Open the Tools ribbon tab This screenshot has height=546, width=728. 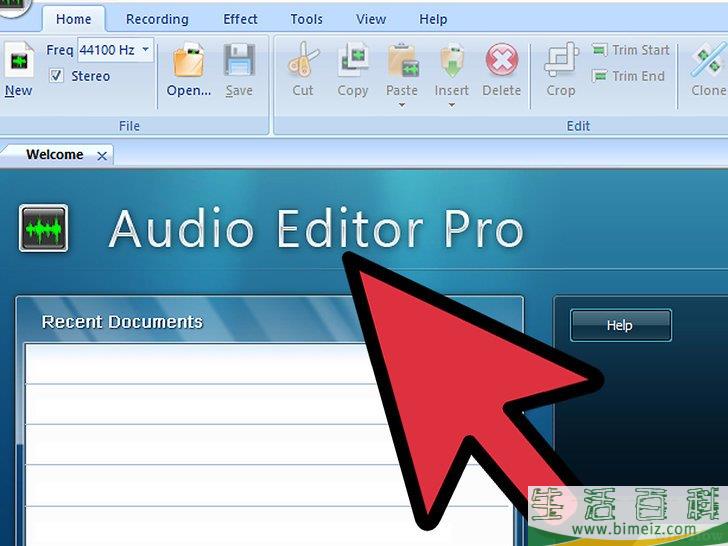point(306,19)
